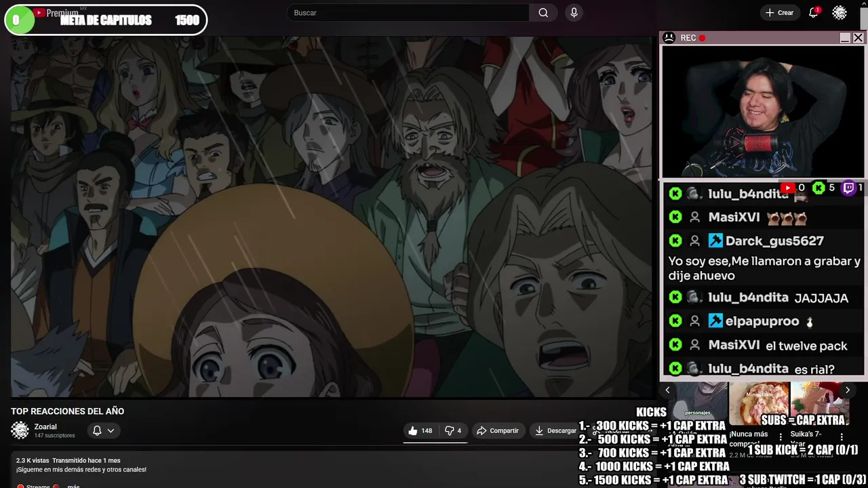Click the Kick icon beside Darck_gus5627
Image resolution: width=868 pixels, height=488 pixels.
pyautogui.click(x=675, y=241)
